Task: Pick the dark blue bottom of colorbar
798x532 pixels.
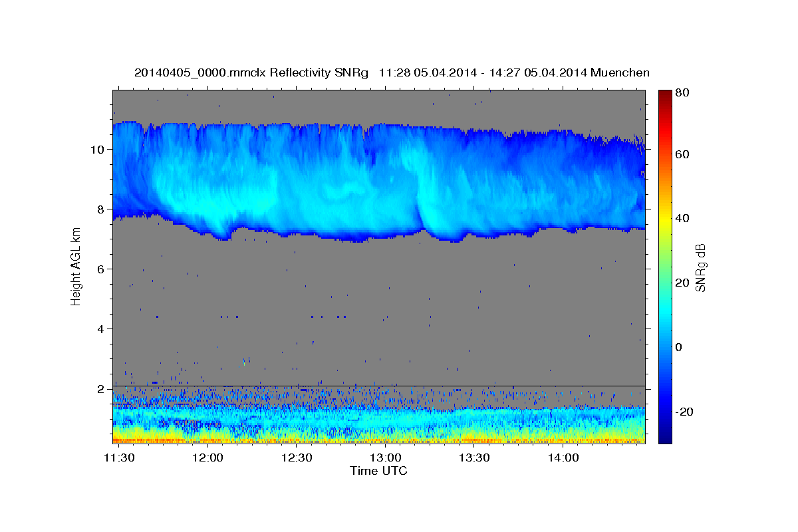Action: click(665, 438)
